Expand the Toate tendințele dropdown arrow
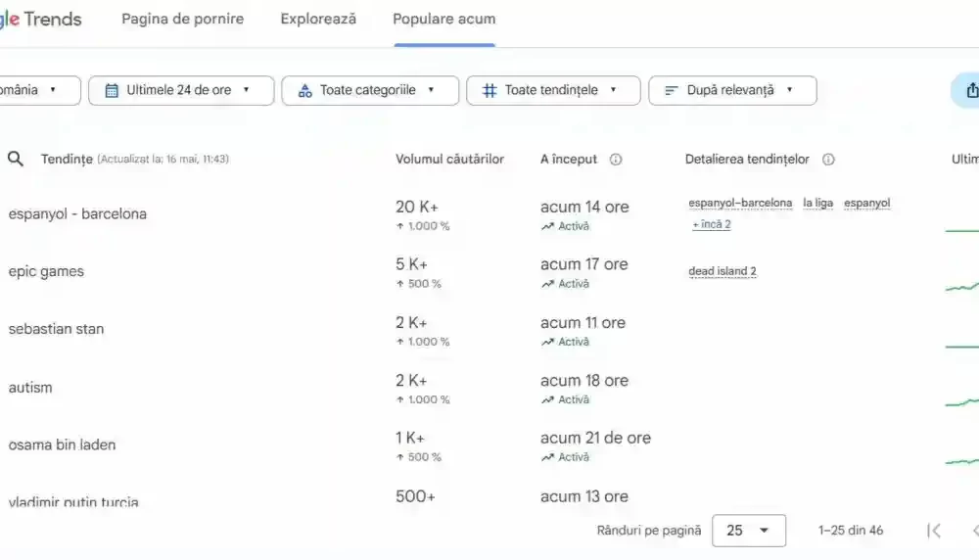 coord(613,90)
